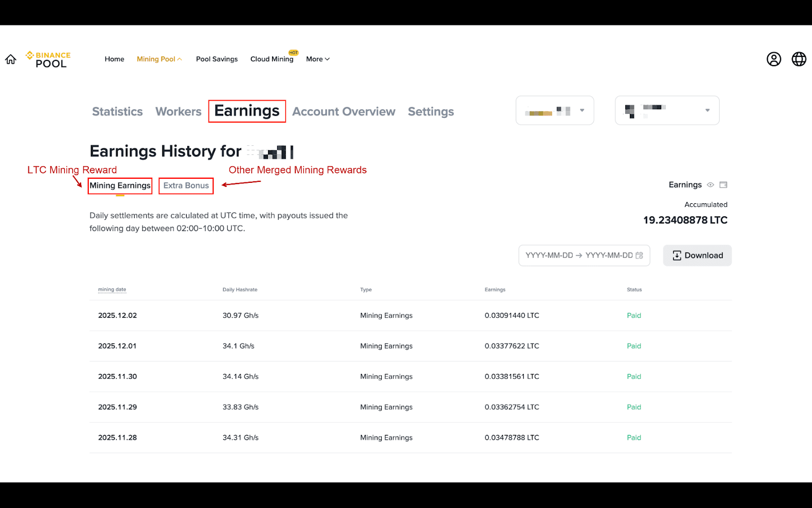The width and height of the screenshot is (812, 508).
Task: Sort by the mining date column header
Action: (112, 290)
